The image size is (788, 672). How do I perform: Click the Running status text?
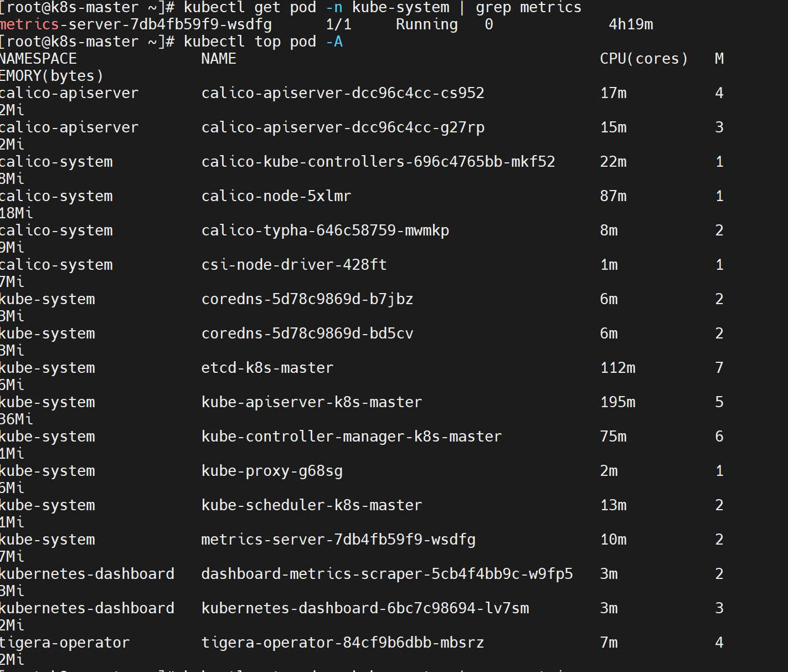click(426, 24)
